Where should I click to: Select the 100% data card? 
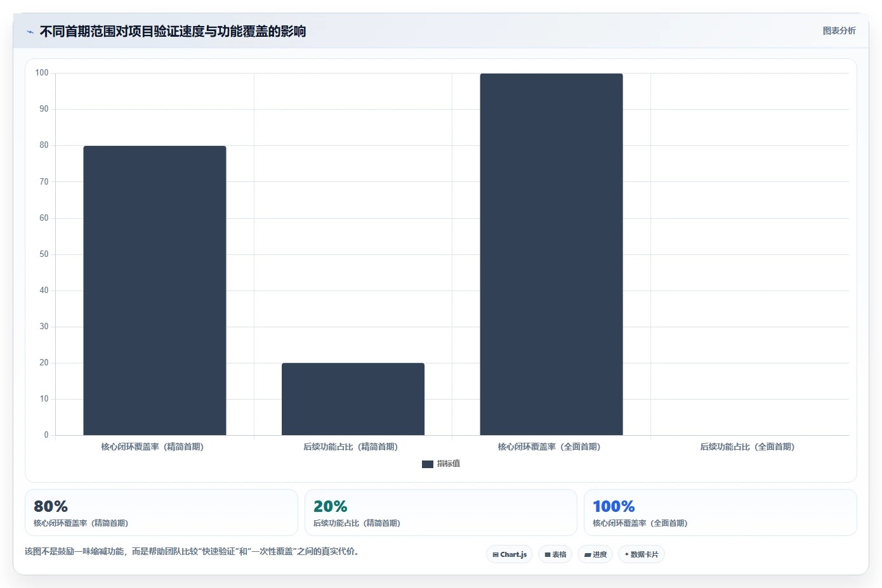720,513
